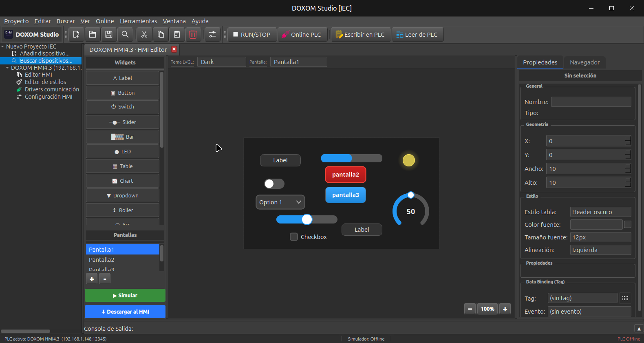Tick the Checkbox widget on canvas
Viewport: 644px width, 343px height.
coord(294,237)
